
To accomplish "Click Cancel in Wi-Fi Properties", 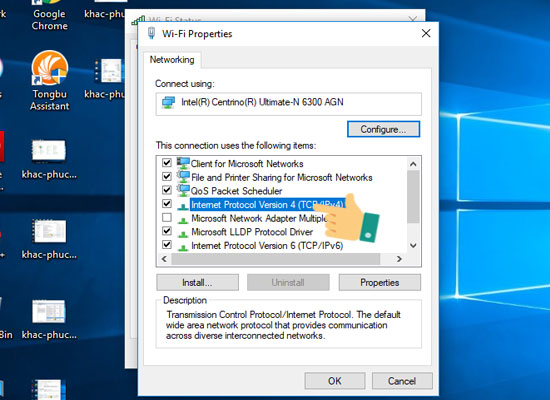I will tap(402, 381).
